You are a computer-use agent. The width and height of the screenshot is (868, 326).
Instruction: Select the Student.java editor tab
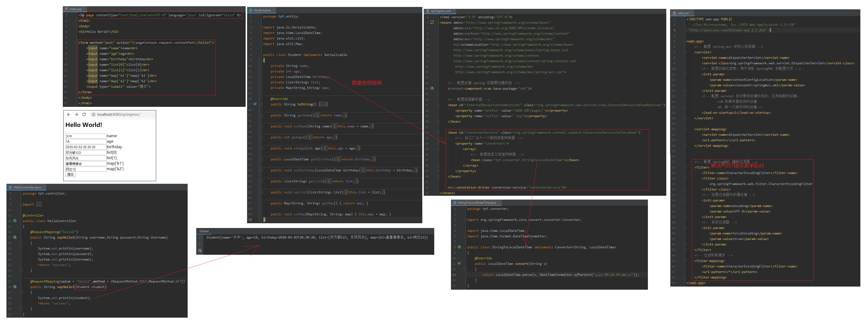pos(262,10)
